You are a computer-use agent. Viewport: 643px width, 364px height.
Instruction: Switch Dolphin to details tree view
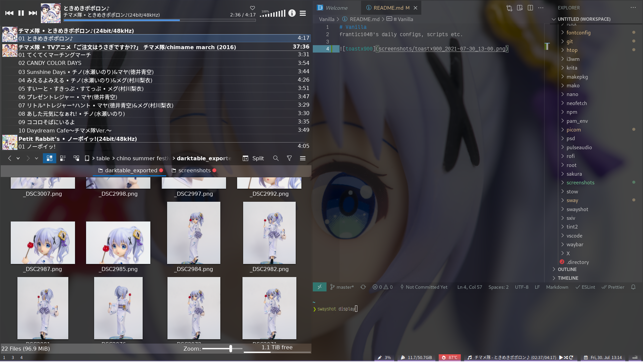(x=76, y=158)
